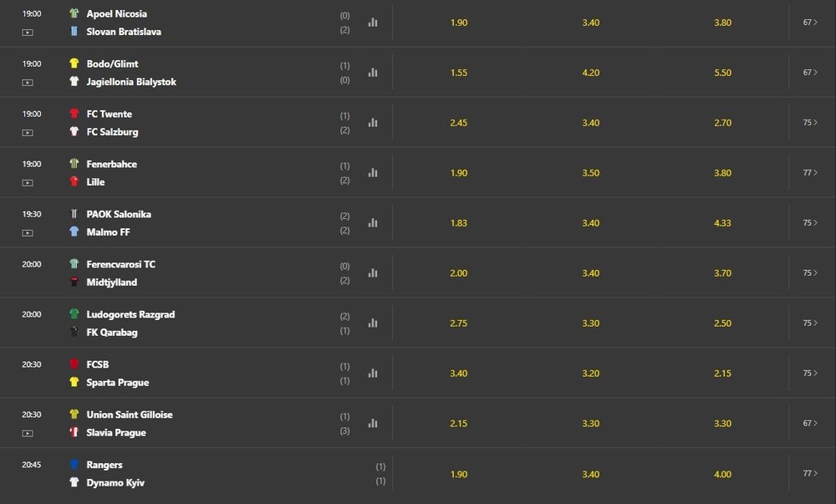Show statistics for Ferencvarosi TC vs Midtjylland

pyautogui.click(x=373, y=272)
